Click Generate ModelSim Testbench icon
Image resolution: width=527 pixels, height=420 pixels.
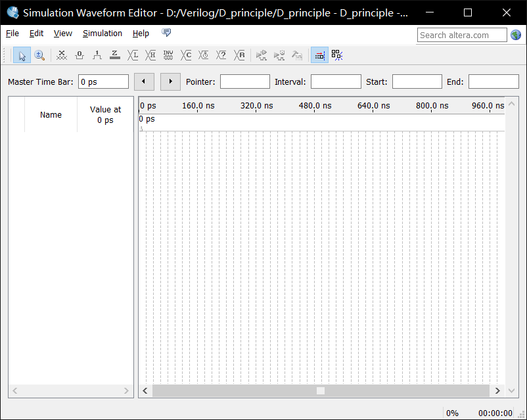297,55
